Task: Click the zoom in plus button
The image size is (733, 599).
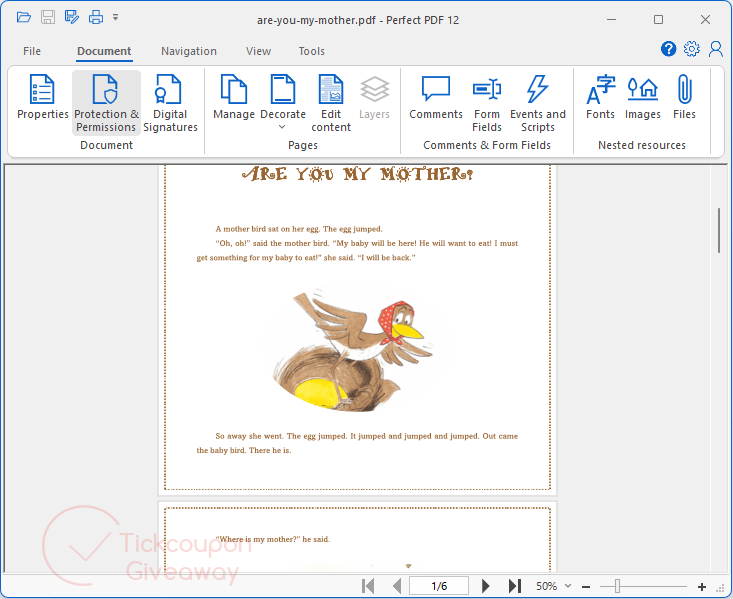Action: pyautogui.click(x=702, y=586)
